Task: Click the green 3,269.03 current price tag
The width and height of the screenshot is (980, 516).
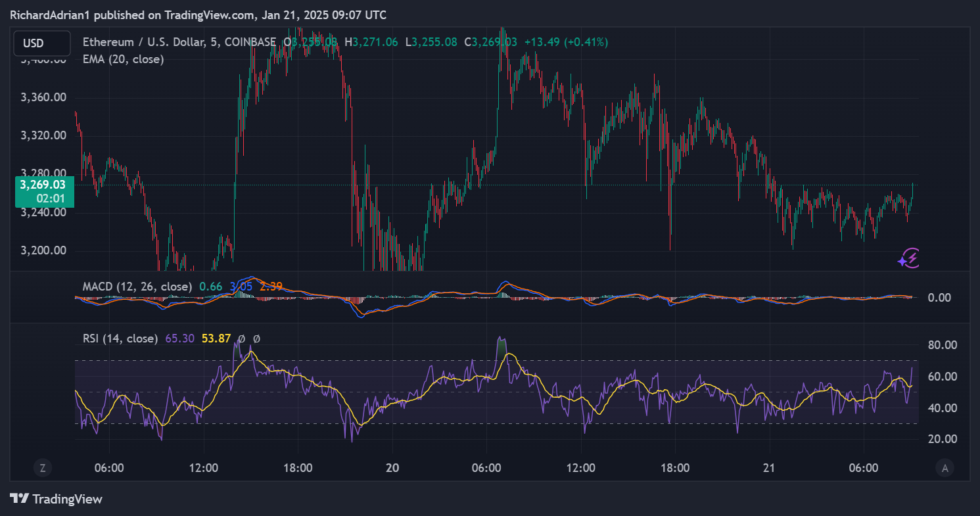Action: click(45, 191)
